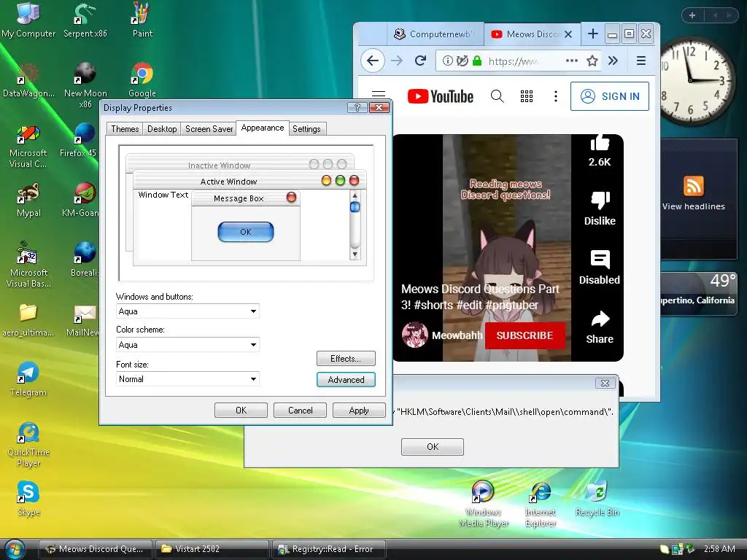Cancel the Display Properties dialog
This screenshot has height=560, width=747.
[x=300, y=410]
